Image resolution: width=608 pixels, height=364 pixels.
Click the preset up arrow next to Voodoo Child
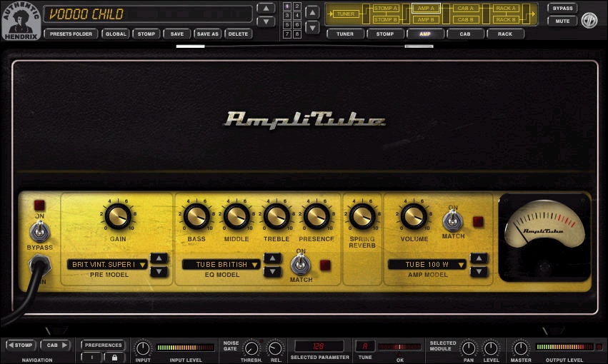[266, 8]
